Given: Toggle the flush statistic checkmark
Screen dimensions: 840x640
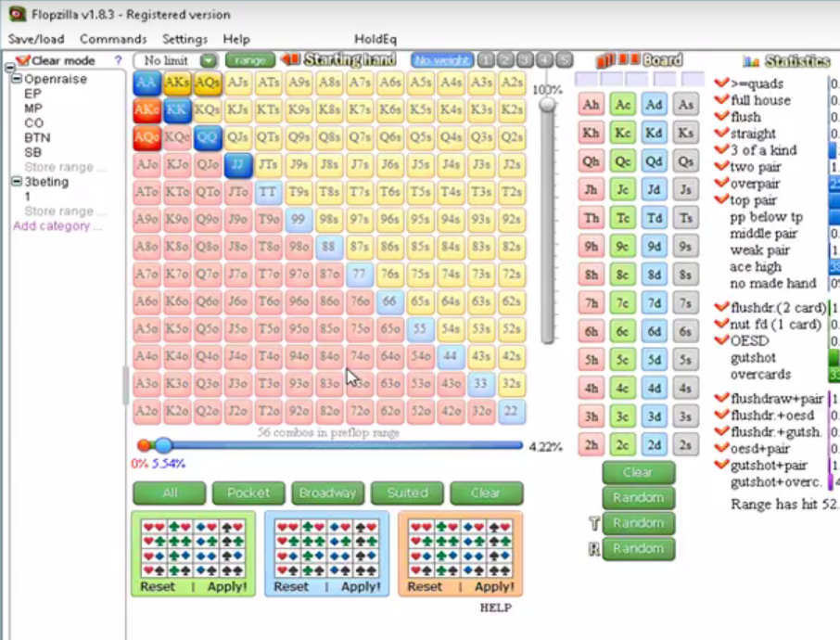Looking at the screenshot, I should point(721,117).
